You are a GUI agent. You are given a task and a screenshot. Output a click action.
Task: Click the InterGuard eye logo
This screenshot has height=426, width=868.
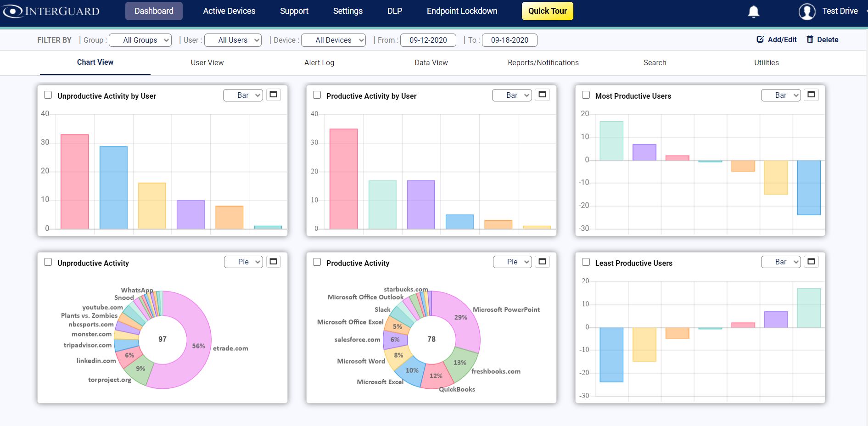13,11
